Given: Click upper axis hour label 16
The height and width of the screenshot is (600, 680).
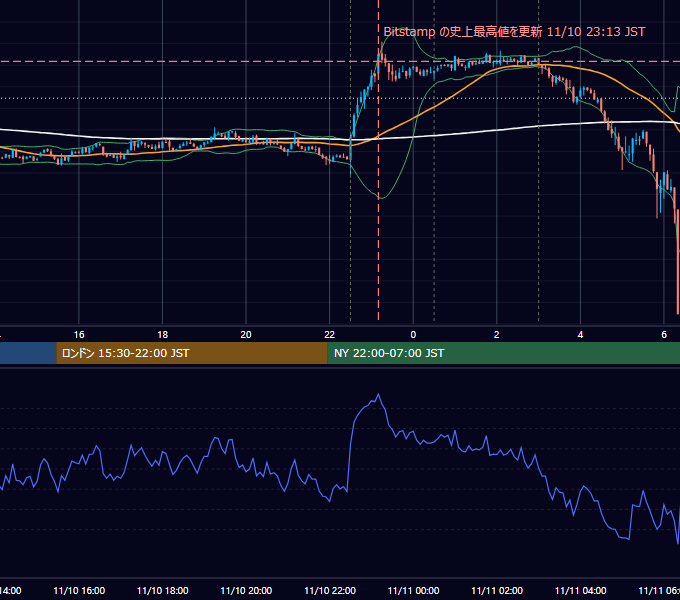Looking at the screenshot, I should tap(79, 335).
